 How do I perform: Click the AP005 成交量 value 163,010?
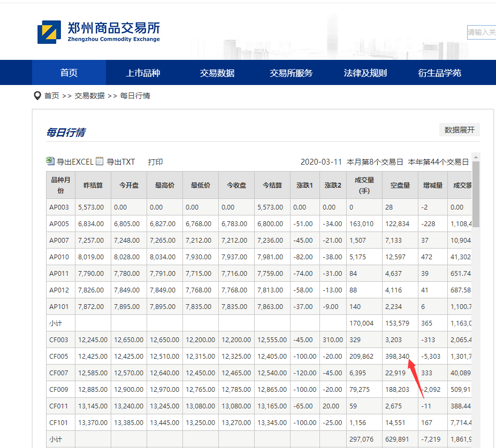coord(361,223)
